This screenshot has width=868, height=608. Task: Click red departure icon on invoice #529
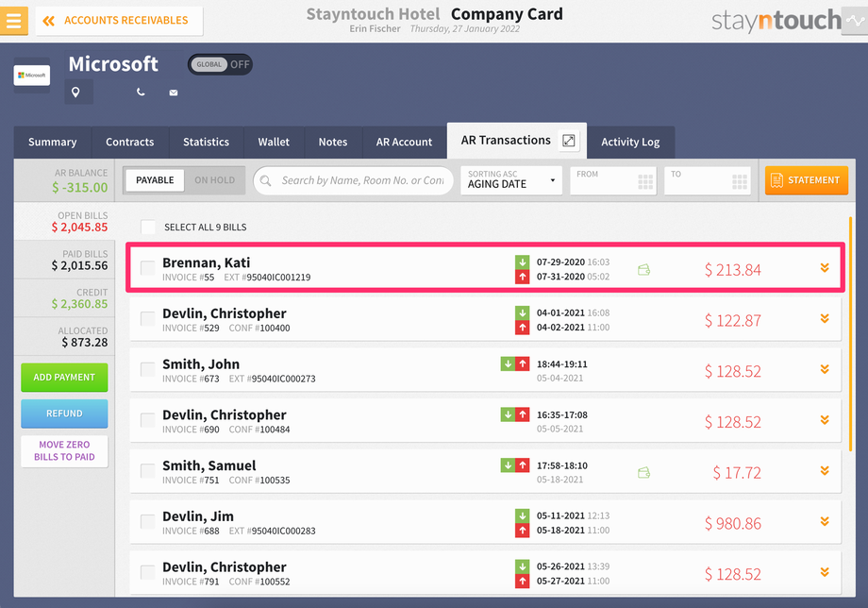click(x=522, y=328)
